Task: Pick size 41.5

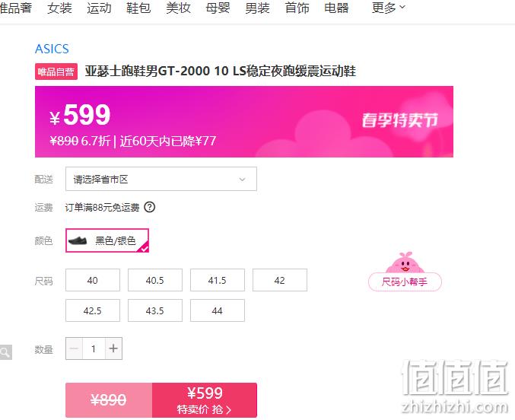Action: (218, 280)
